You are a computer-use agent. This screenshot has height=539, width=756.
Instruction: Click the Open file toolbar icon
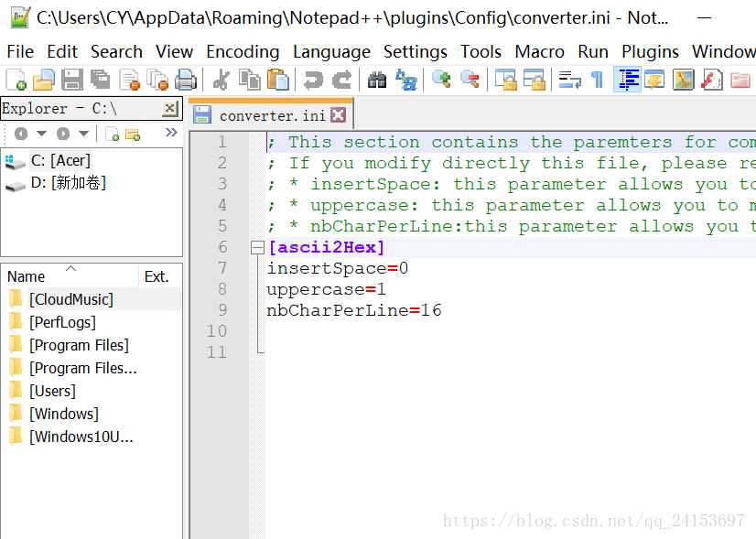[44, 80]
